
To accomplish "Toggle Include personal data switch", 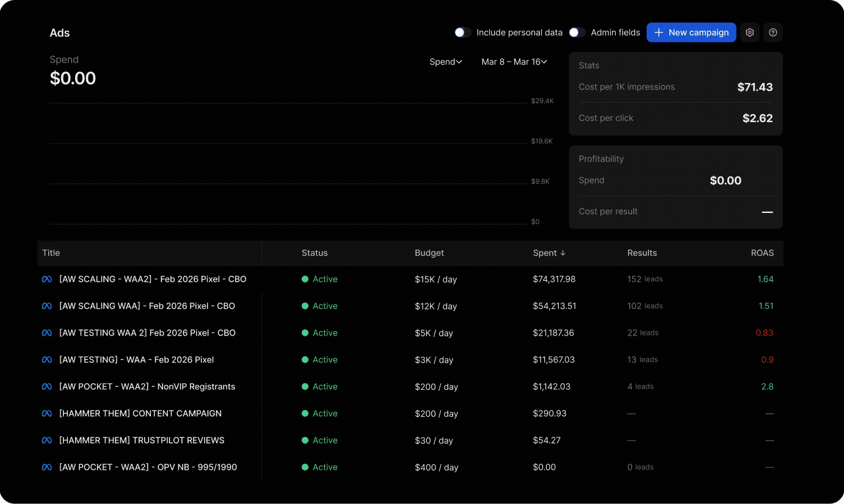I will click(462, 32).
